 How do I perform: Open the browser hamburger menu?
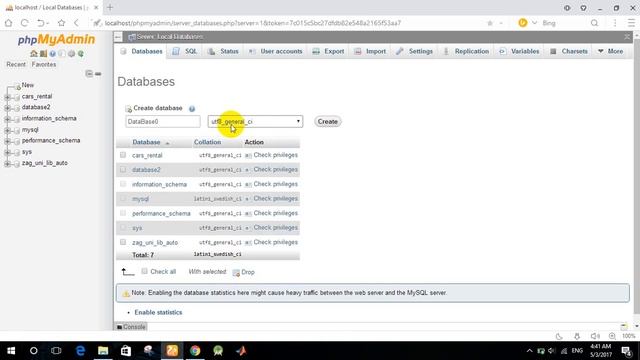[x=631, y=23]
